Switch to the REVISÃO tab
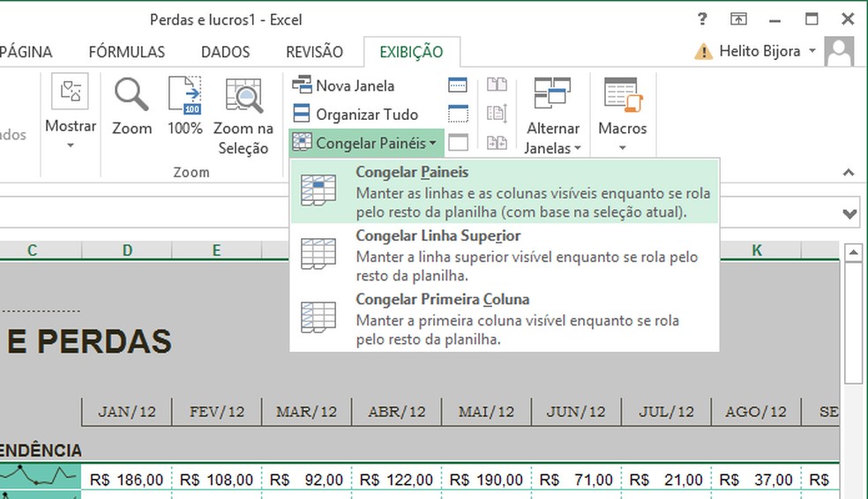This screenshot has height=499, width=868. (x=314, y=52)
